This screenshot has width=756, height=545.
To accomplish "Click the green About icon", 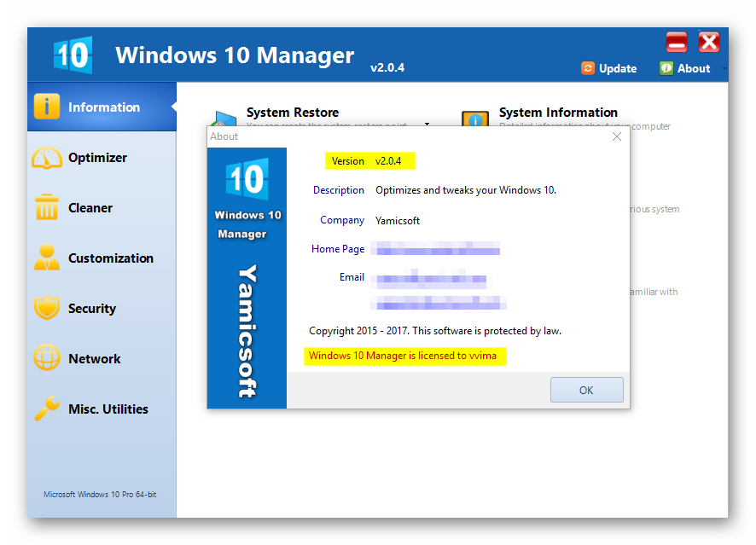I will pyautogui.click(x=666, y=68).
